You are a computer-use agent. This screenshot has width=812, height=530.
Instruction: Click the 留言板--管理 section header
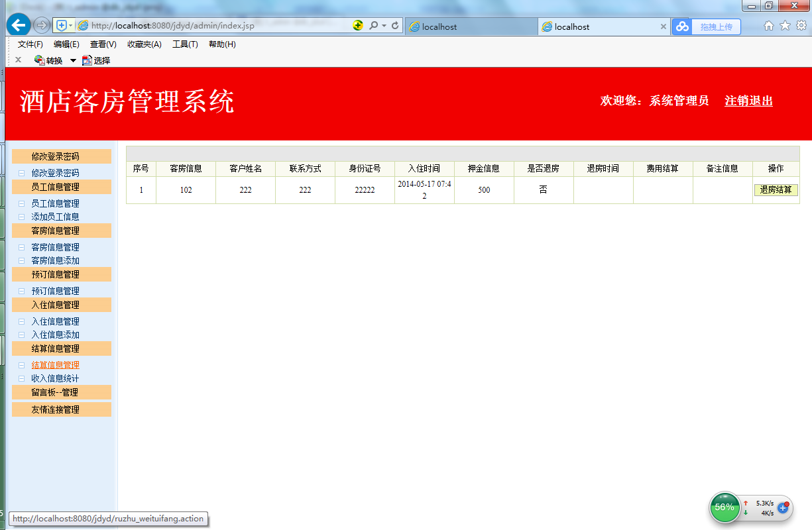(x=62, y=392)
